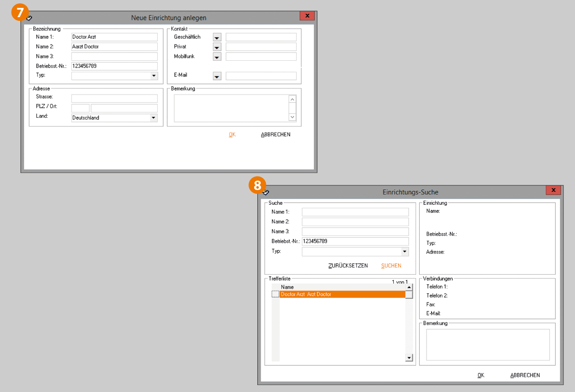Tick the row selector box in Trefferliste
575x392 pixels.
(275, 294)
